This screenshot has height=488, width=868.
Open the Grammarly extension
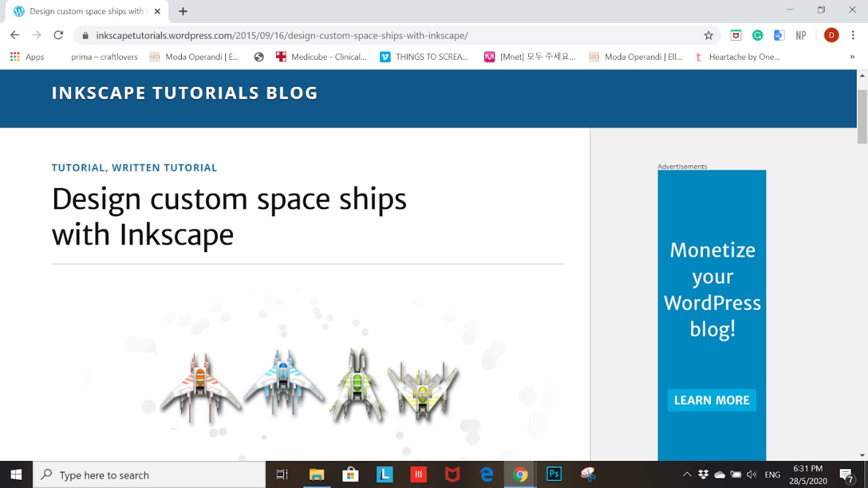coord(757,36)
